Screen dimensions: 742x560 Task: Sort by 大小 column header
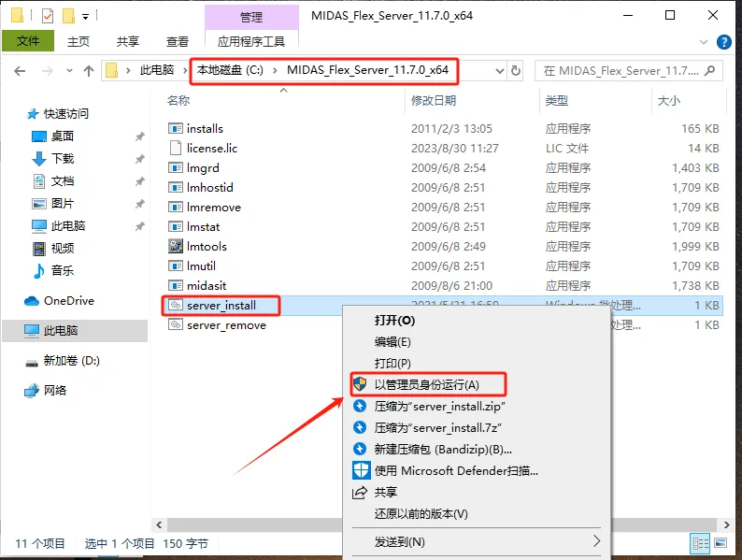pos(669,100)
